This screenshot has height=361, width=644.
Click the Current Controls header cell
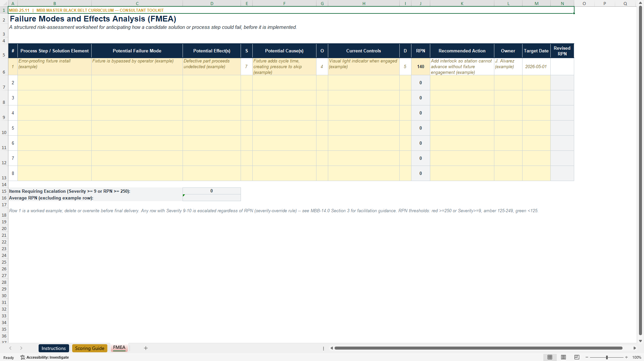pos(363,51)
